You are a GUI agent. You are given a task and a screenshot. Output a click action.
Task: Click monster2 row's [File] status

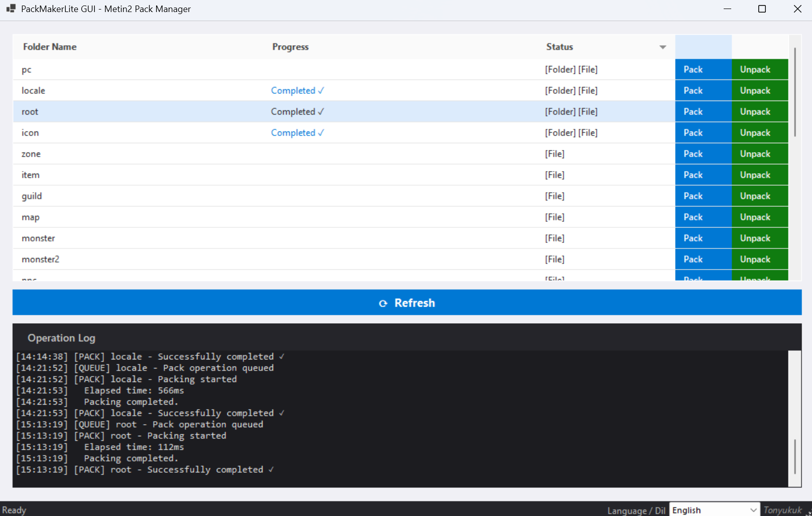pos(555,260)
